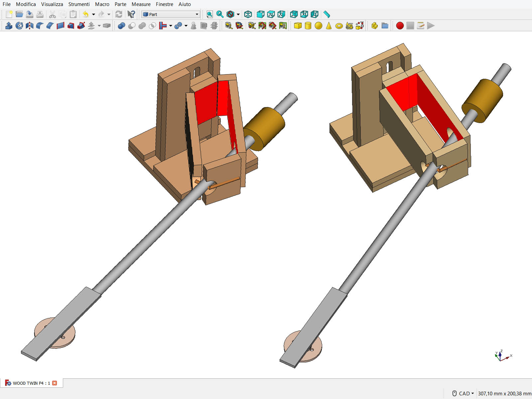Click the Paste clipboard icon
The height and width of the screenshot is (399, 532).
(x=73, y=14)
